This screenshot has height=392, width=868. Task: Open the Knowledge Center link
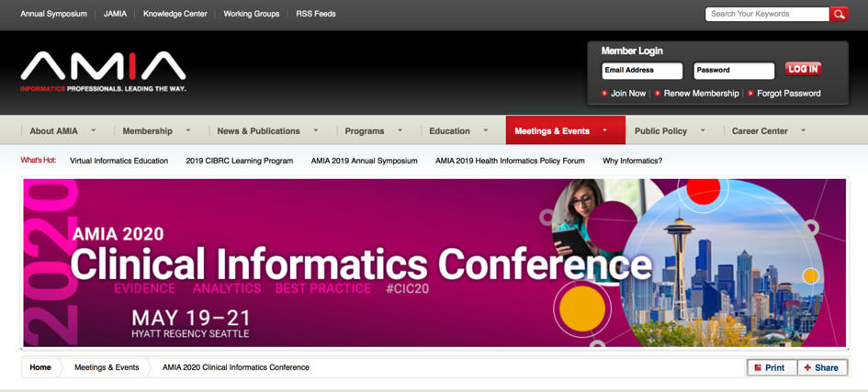(x=175, y=14)
